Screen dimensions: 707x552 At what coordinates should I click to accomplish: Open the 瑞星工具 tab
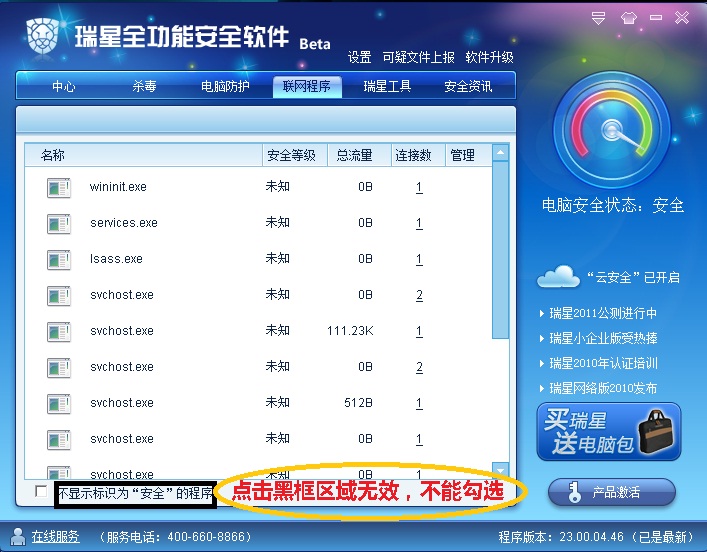point(387,86)
